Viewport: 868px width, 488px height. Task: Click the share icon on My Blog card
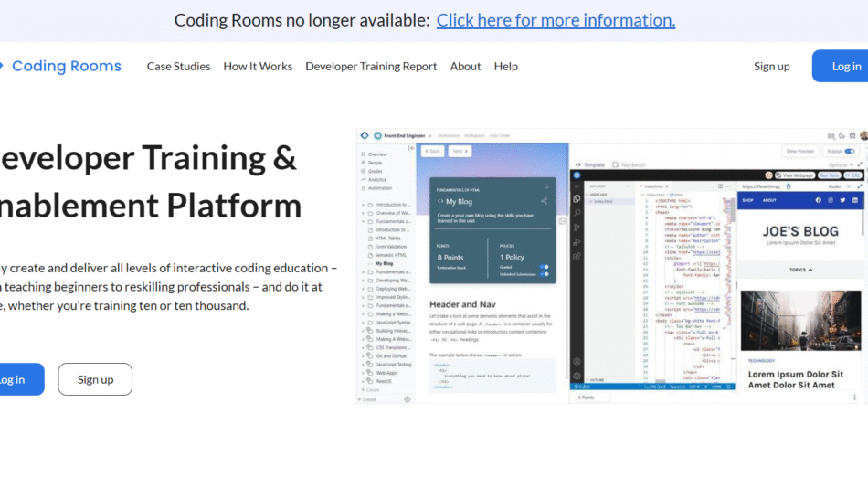(x=544, y=201)
